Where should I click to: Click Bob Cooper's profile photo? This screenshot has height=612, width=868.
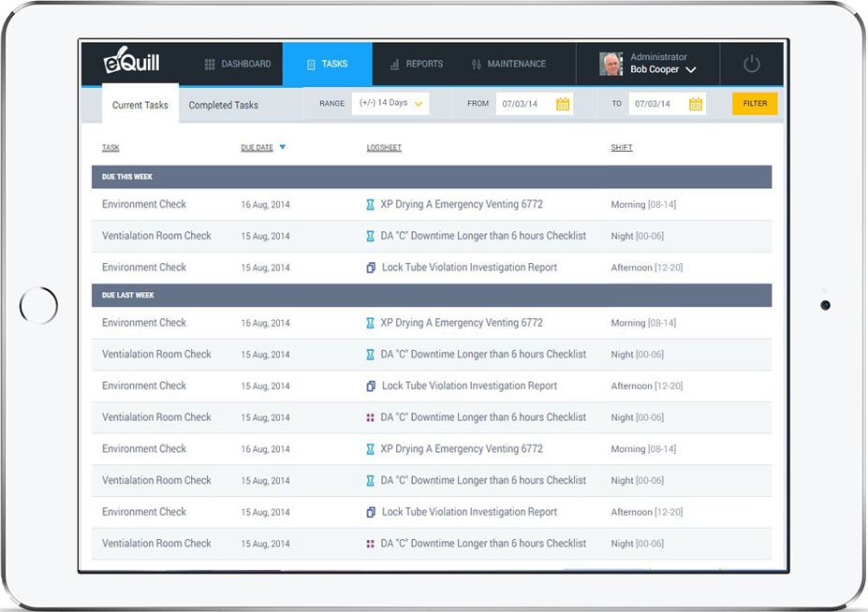click(x=611, y=65)
